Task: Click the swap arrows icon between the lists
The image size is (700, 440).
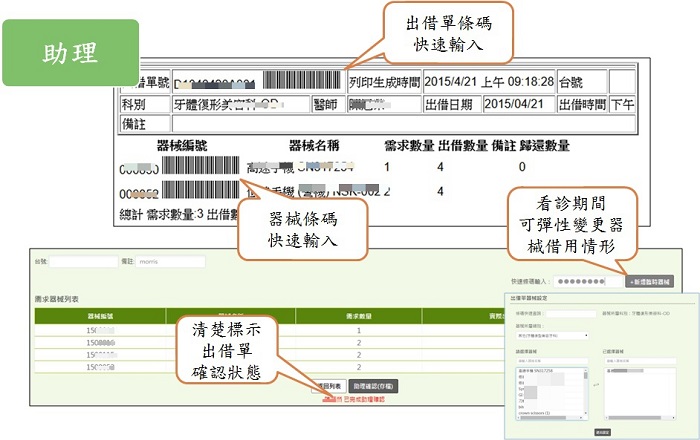Action: pyautogui.click(x=596, y=384)
